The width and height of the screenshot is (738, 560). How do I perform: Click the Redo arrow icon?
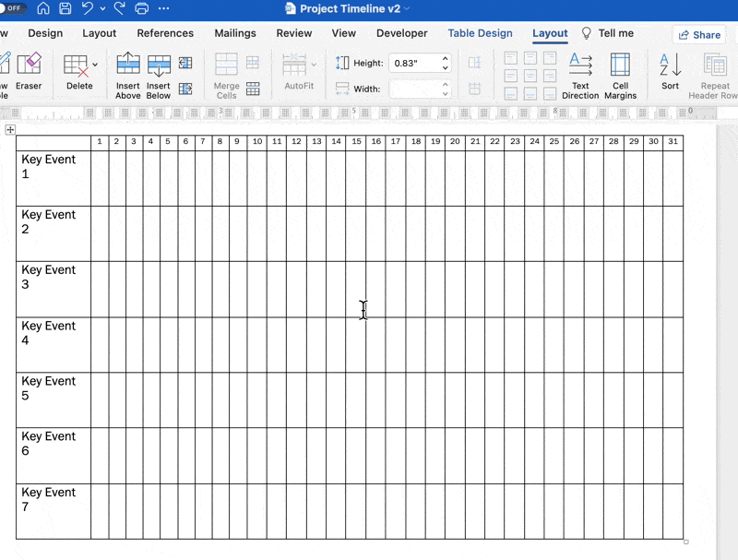pos(120,8)
